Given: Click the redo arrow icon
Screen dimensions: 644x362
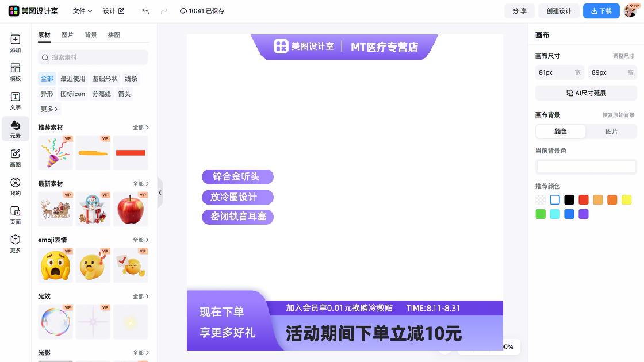Looking at the screenshot, I should tap(164, 11).
